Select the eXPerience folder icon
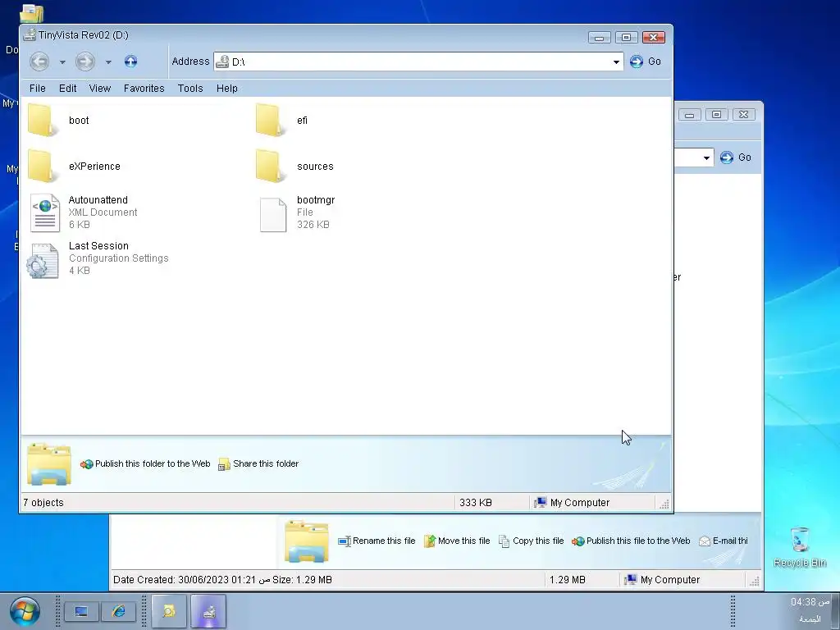 click(x=43, y=166)
